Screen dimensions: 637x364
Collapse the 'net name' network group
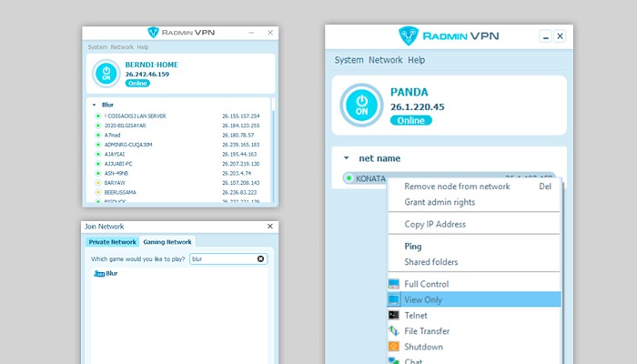(346, 158)
